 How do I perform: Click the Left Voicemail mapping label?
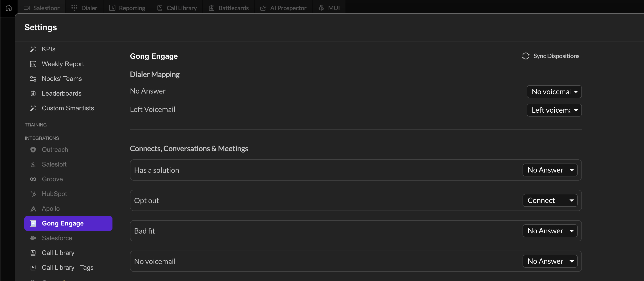point(152,109)
